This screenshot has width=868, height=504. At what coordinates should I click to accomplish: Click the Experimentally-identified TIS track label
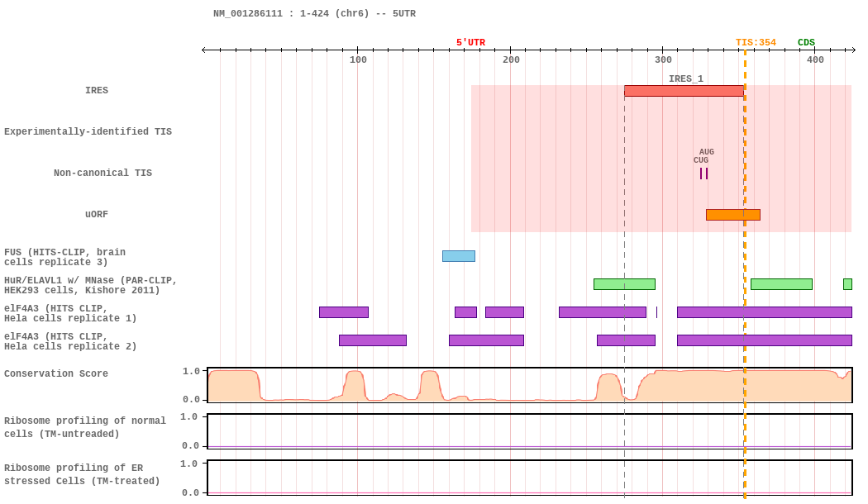coord(88,131)
